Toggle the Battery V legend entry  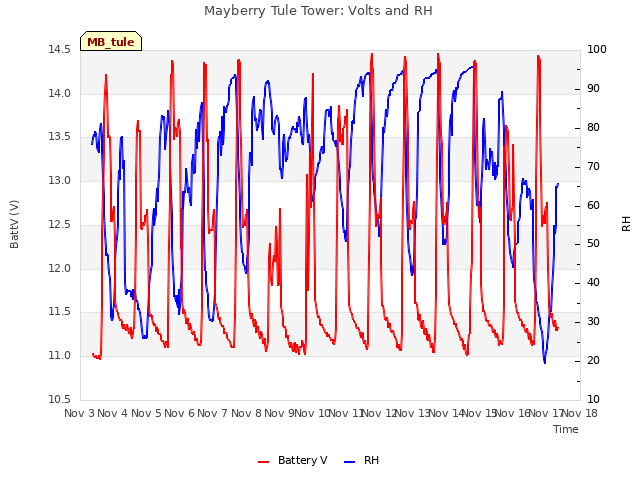pyautogui.click(x=293, y=460)
